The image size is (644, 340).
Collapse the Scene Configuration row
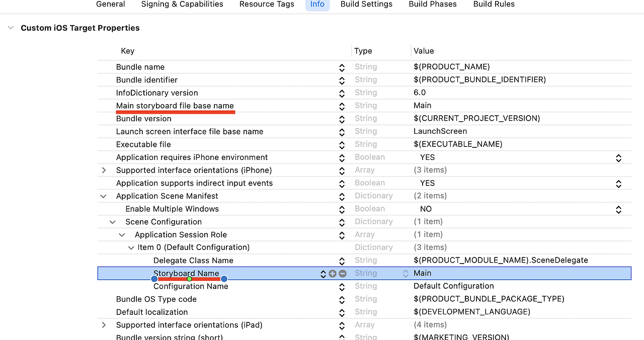(113, 222)
